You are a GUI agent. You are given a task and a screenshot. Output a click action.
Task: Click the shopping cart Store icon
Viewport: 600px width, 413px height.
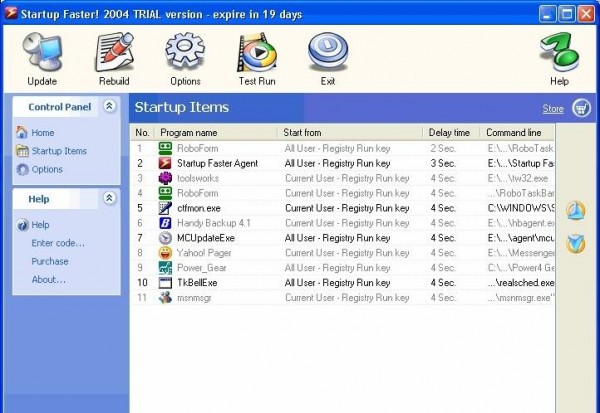pos(581,108)
